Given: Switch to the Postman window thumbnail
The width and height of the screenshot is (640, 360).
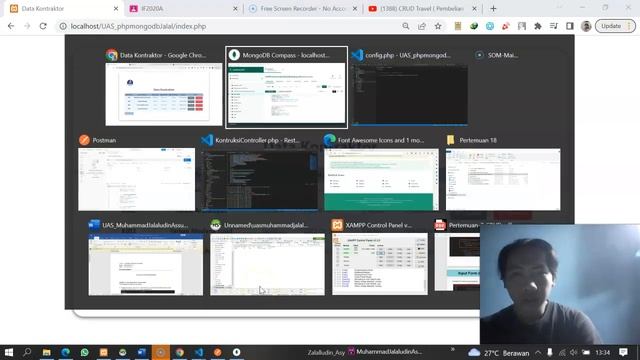Looking at the screenshot, I should (x=136, y=179).
